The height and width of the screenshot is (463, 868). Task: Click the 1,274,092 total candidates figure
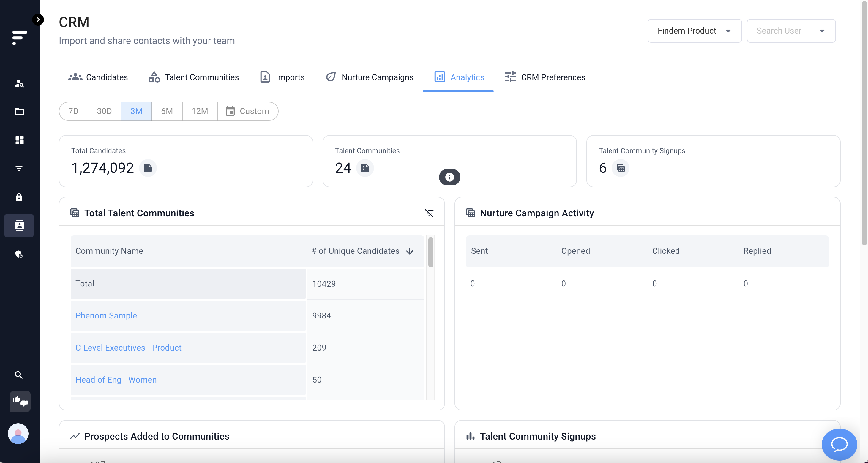103,168
